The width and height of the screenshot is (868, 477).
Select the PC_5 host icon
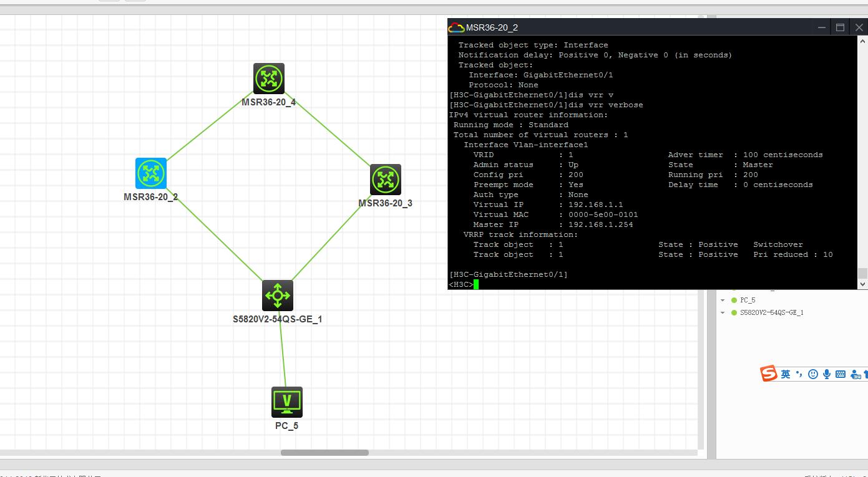286,402
